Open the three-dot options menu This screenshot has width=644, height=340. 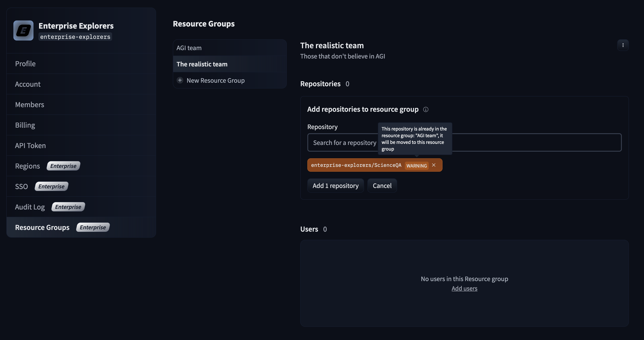pos(623,45)
